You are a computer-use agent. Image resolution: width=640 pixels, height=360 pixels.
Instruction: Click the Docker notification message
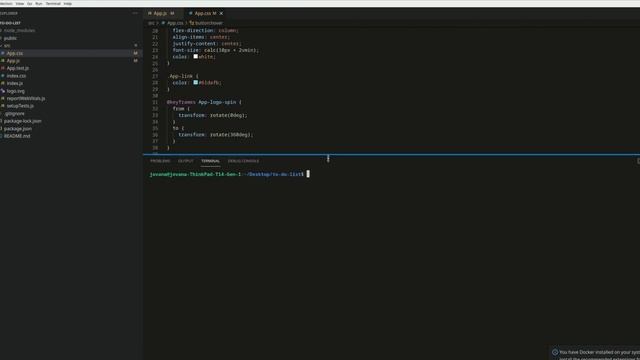coord(599,352)
